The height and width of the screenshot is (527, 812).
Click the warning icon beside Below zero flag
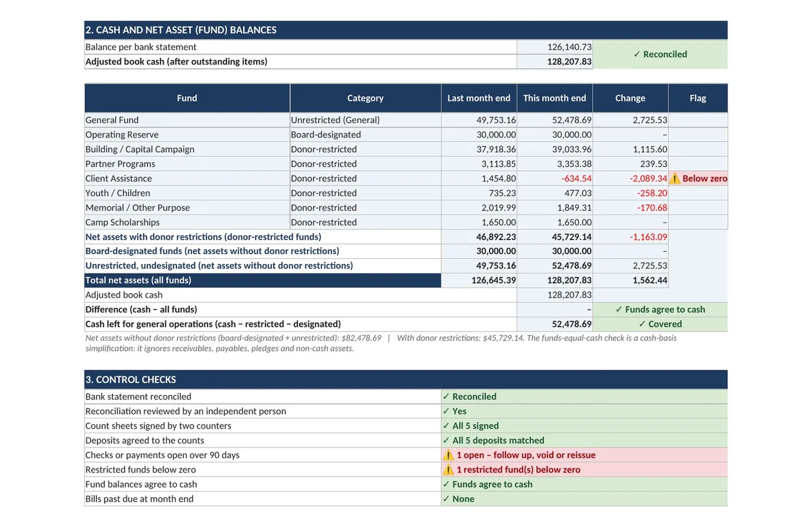click(674, 179)
